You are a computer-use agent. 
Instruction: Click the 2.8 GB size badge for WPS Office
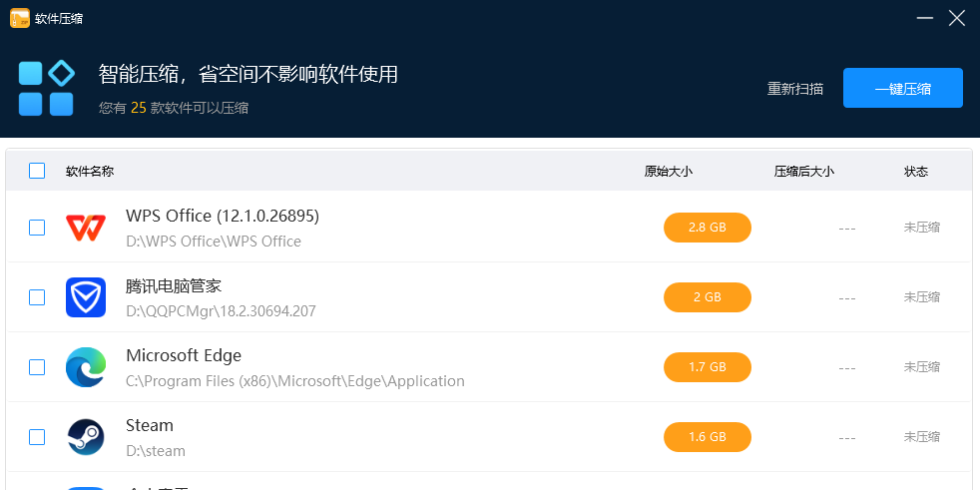click(707, 228)
